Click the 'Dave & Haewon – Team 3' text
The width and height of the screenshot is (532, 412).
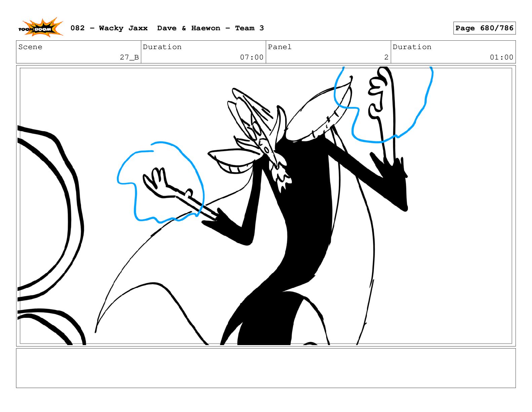pos(211,28)
